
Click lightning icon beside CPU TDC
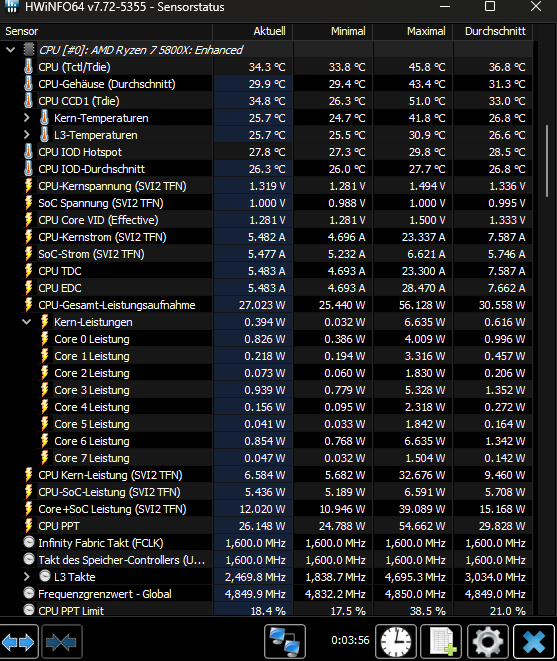tap(28, 271)
